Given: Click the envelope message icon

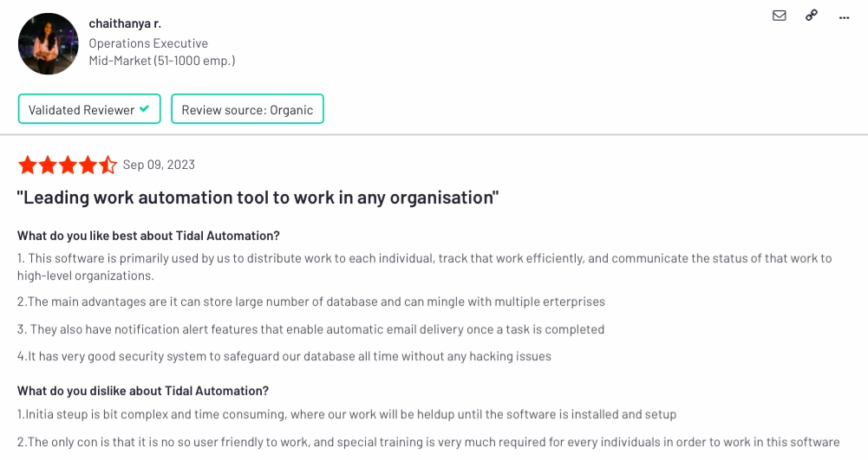Looking at the screenshot, I should [779, 16].
